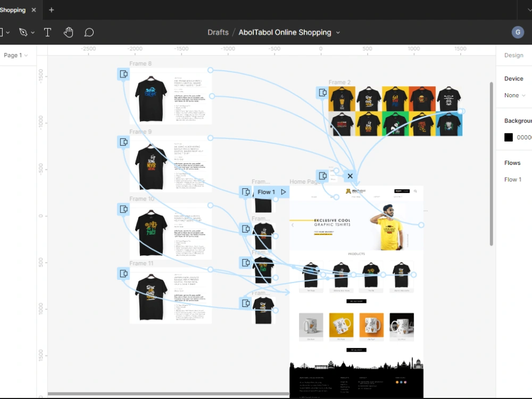The height and width of the screenshot is (399, 532).
Task: Click the vertical canvas scrollbar
Action: click(x=491, y=163)
